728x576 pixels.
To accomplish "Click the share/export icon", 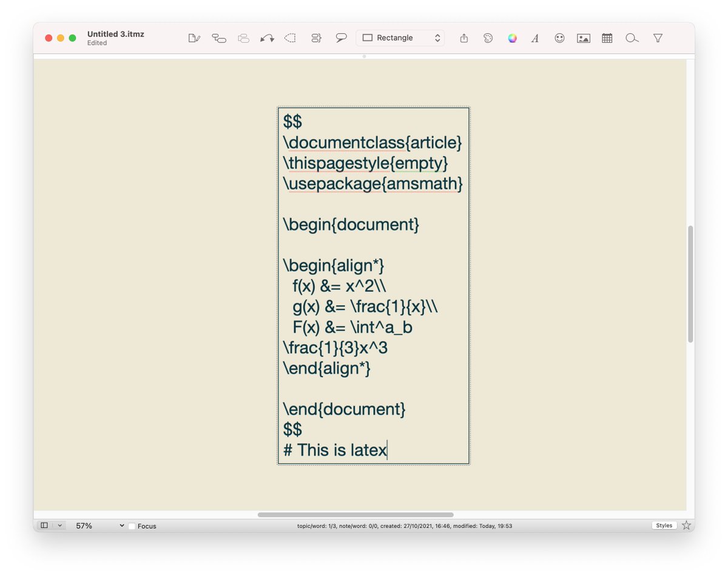I will pos(464,38).
